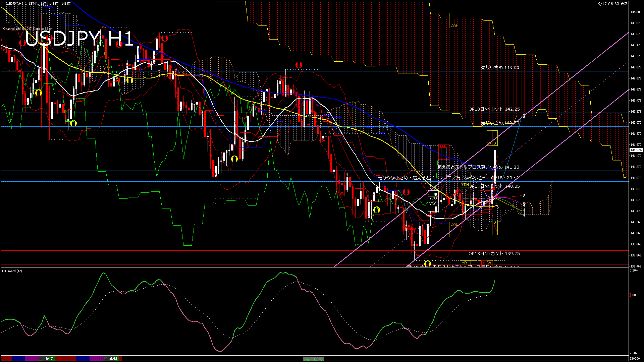Click the YDC close label
The image size is (644, 362).
coord(433,203)
